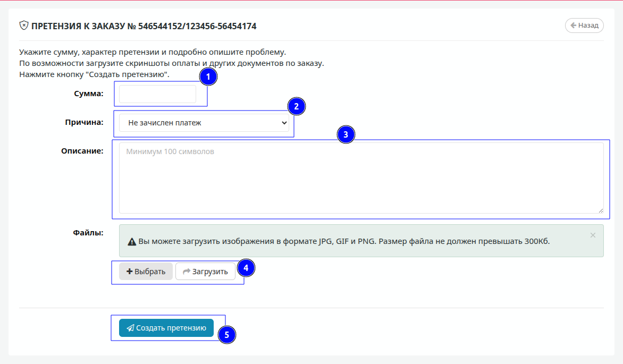Grab the resize handle of the Описание textarea
The image size is (623, 364).
pos(601,210)
